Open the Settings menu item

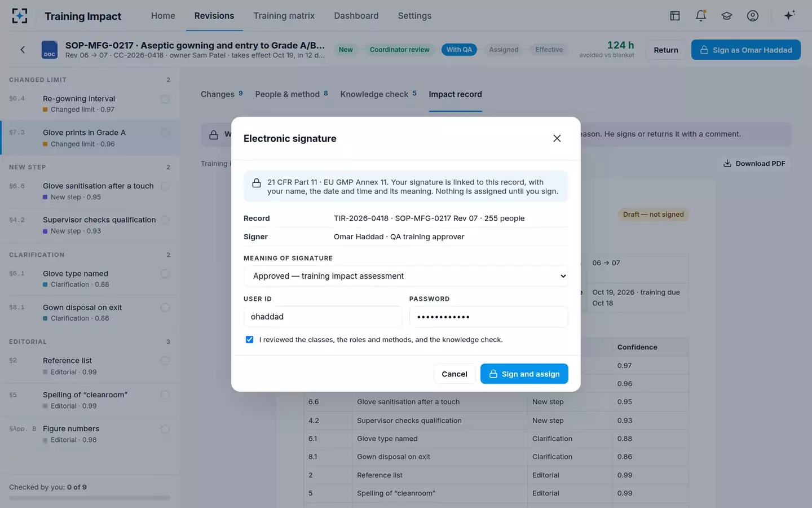(x=414, y=16)
